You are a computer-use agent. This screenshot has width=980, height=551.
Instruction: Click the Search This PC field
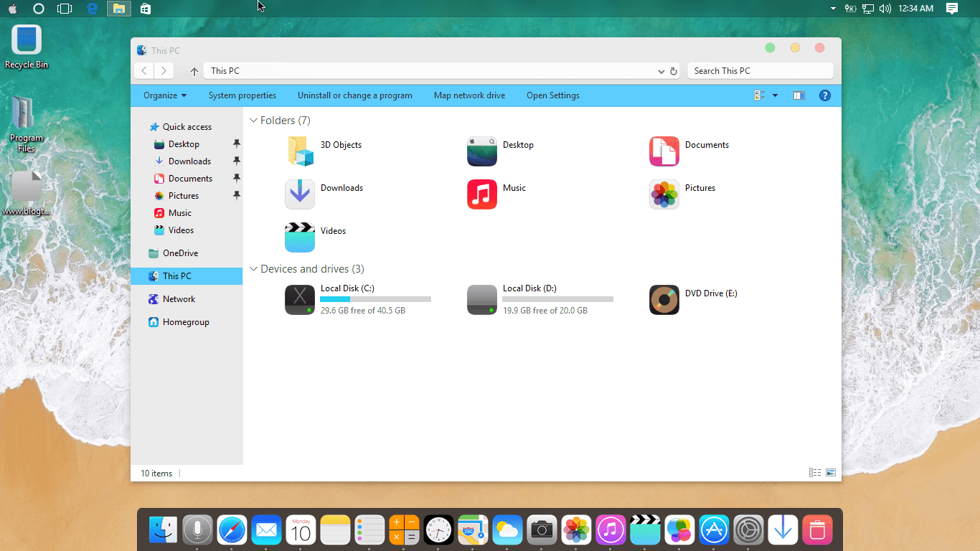[760, 71]
